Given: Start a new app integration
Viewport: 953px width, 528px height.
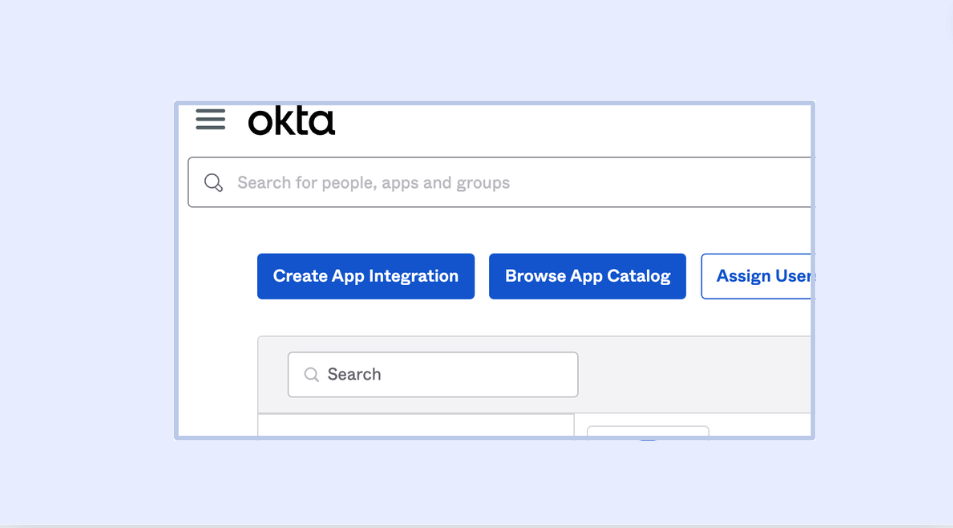Looking at the screenshot, I should (x=366, y=276).
